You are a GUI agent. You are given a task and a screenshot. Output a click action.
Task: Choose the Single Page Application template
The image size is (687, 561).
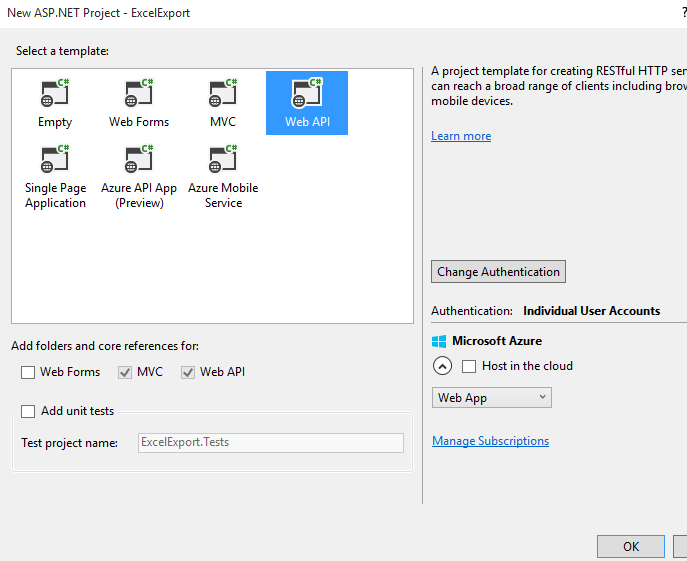pos(55,160)
